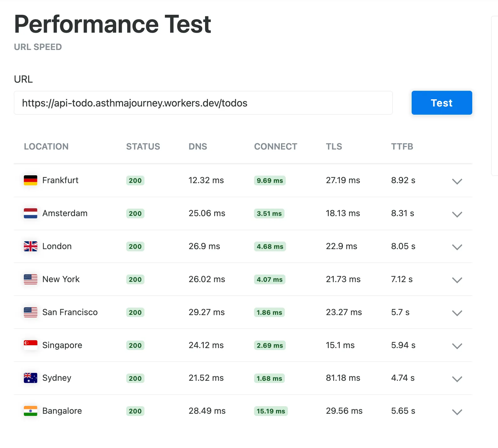Expand the Frankfurt result row chevron

[x=457, y=181]
